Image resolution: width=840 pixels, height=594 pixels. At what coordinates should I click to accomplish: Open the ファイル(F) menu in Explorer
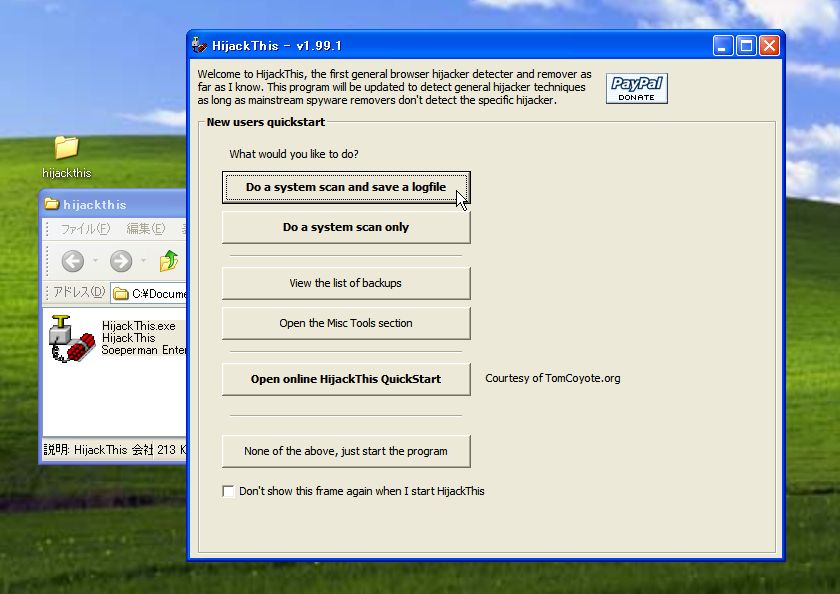click(x=85, y=229)
